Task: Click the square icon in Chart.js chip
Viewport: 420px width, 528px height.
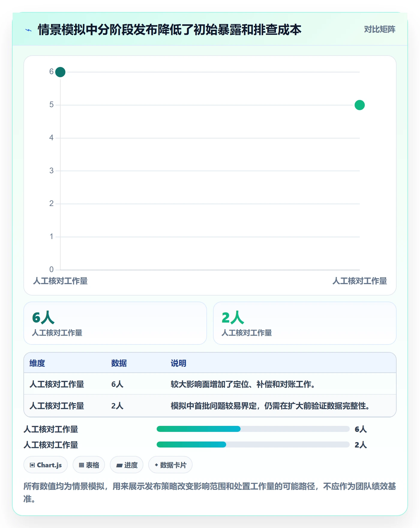Action: coord(32,465)
